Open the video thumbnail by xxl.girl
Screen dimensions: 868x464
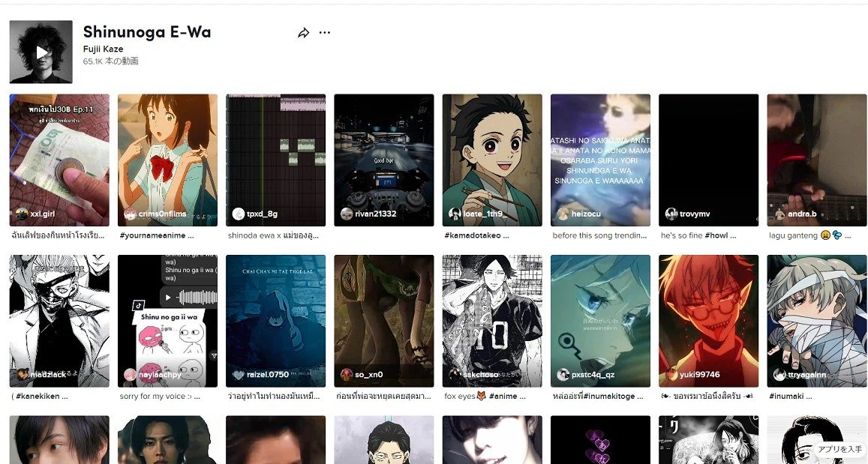[59, 160]
